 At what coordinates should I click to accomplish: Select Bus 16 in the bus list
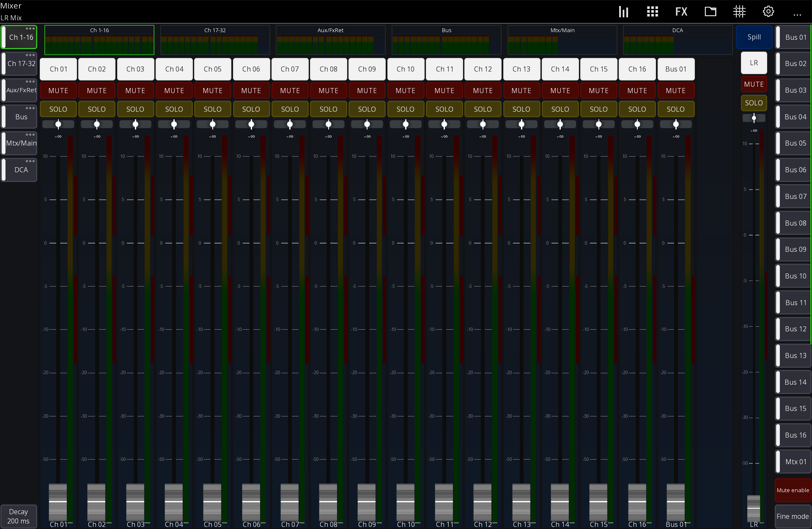[x=793, y=435]
